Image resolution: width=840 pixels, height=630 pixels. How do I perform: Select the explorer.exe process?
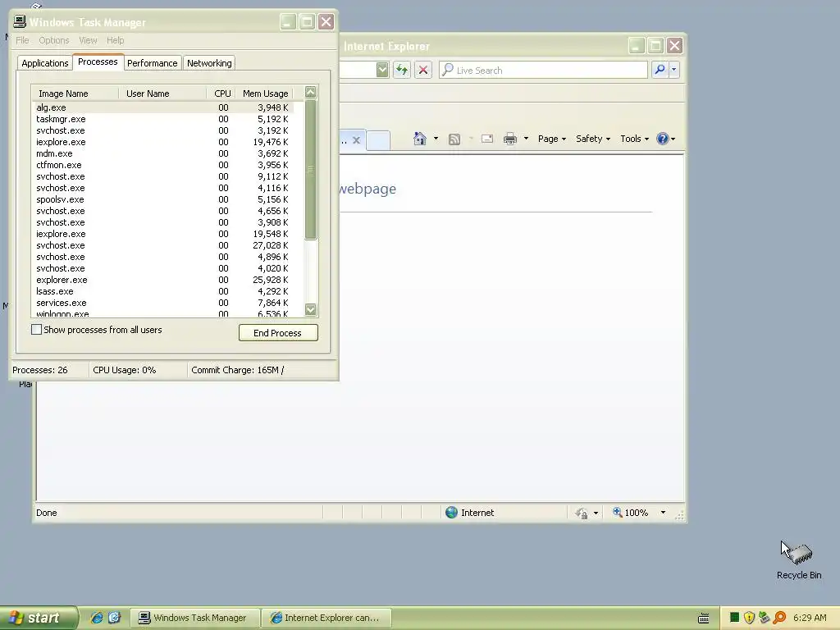[x=162, y=280]
